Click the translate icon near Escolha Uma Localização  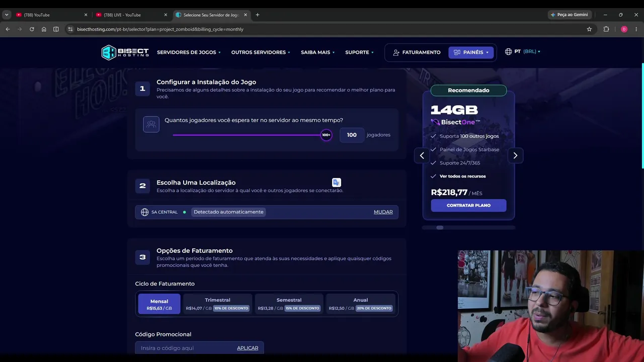pyautogui.click(x=337, y=183)
